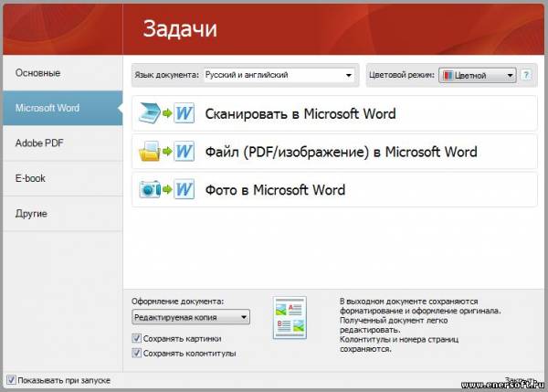Go to the Другие tab
The height and width of the screenshot is (392, 548).
(x=63, y=213)
